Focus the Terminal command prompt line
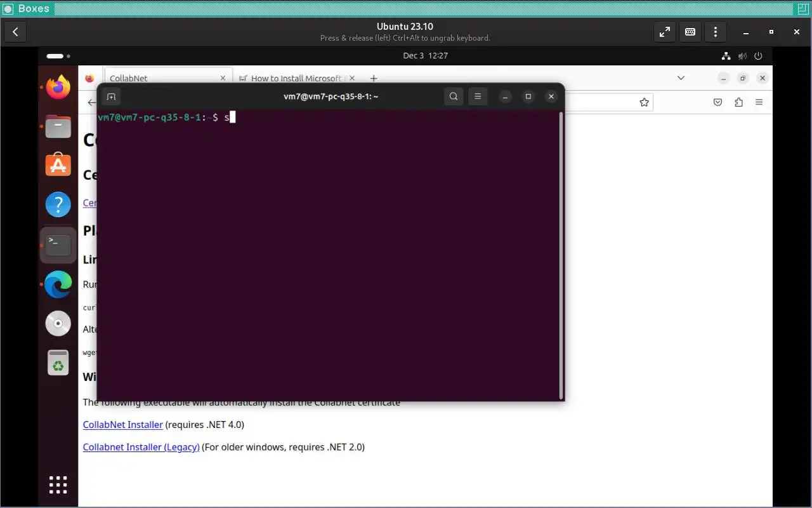 [x=328, y=117]
